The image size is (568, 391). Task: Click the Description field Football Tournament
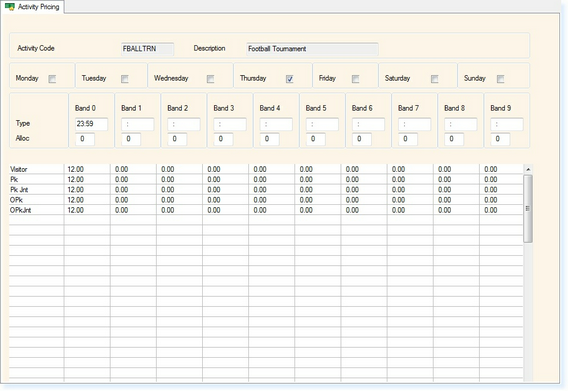pos(312,49)
